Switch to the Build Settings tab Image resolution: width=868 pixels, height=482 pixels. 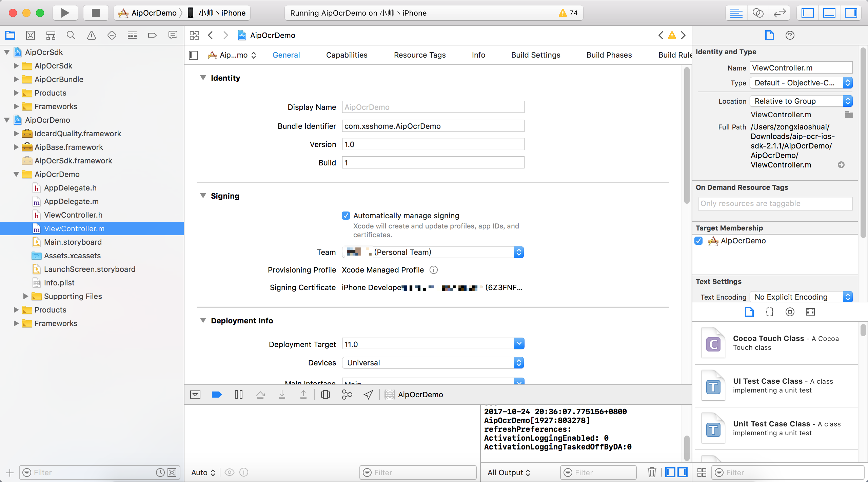click(536, 55)
